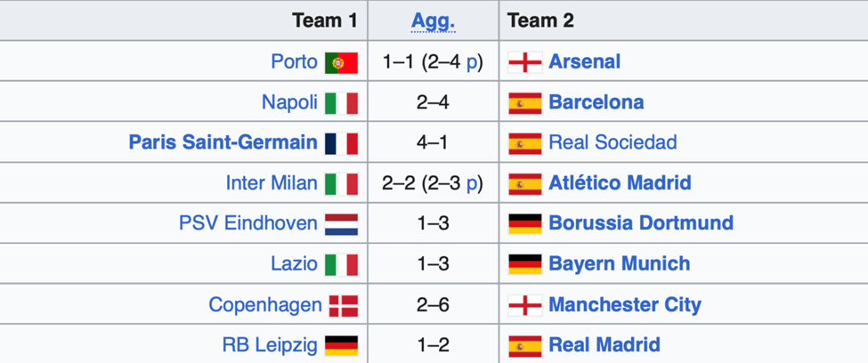Open the Manchester City team link
The height and width of the screenshot is (363, 868).
(x=624, y=304)
